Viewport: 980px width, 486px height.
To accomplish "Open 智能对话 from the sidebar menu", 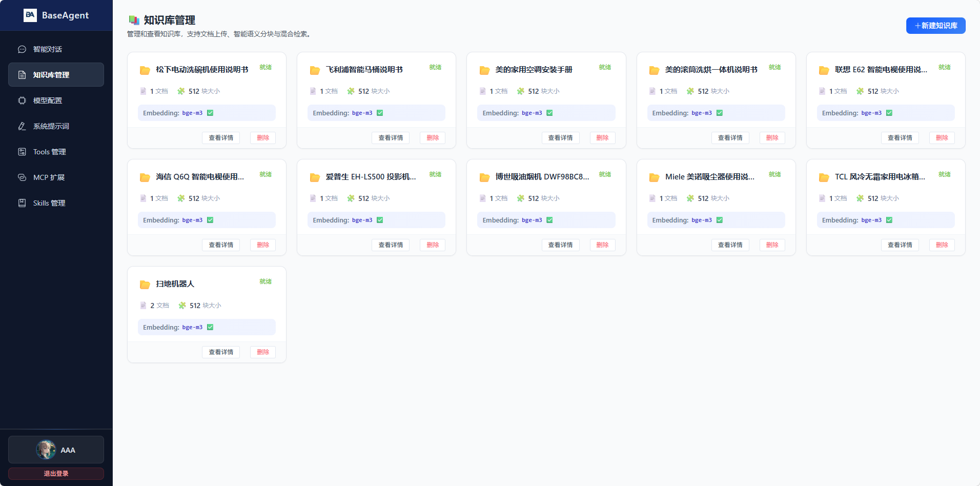I will click(x=56, y=49).
